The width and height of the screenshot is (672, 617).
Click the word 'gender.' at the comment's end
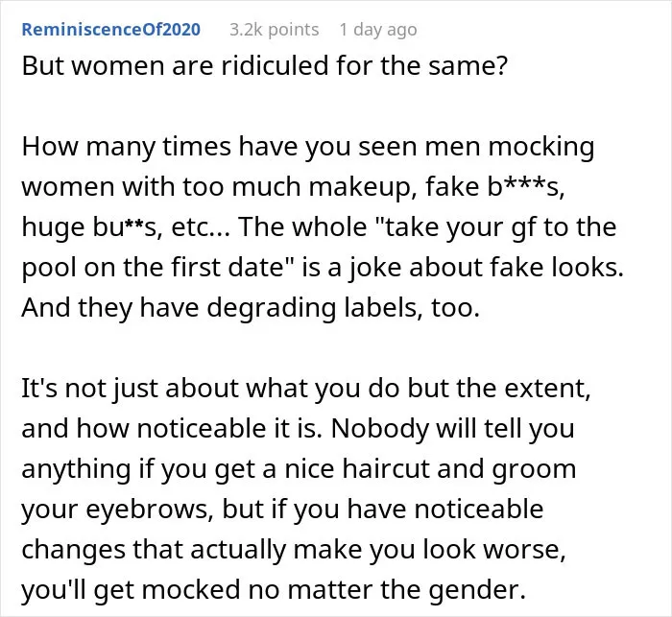[x=477, y=590]
